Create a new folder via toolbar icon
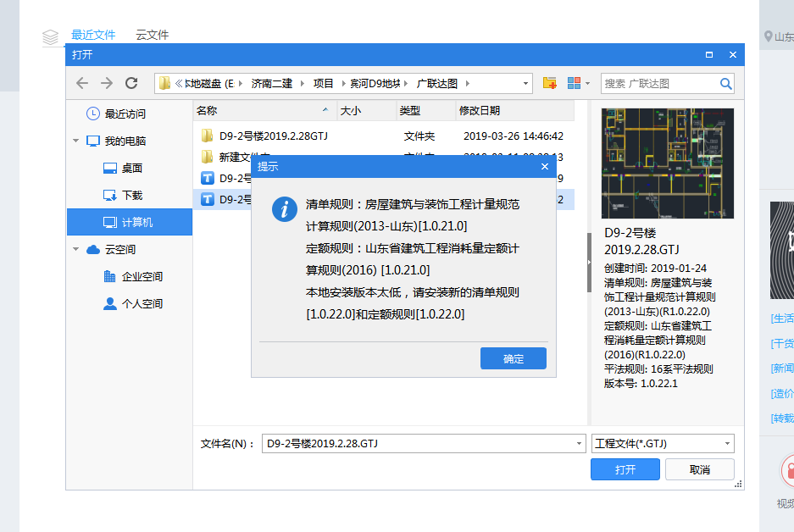The height and width of the screenshot is (532, 794). pyautogui.click(x=549, y=83)
